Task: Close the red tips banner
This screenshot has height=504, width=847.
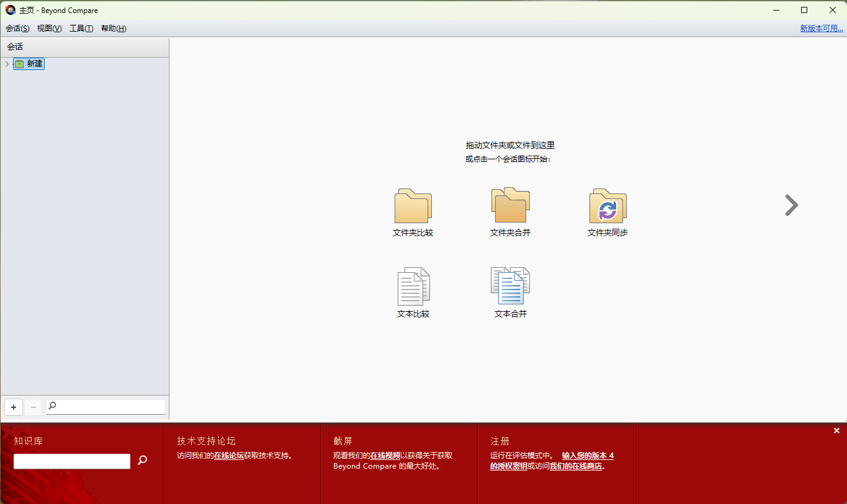Action: point(836,431)
